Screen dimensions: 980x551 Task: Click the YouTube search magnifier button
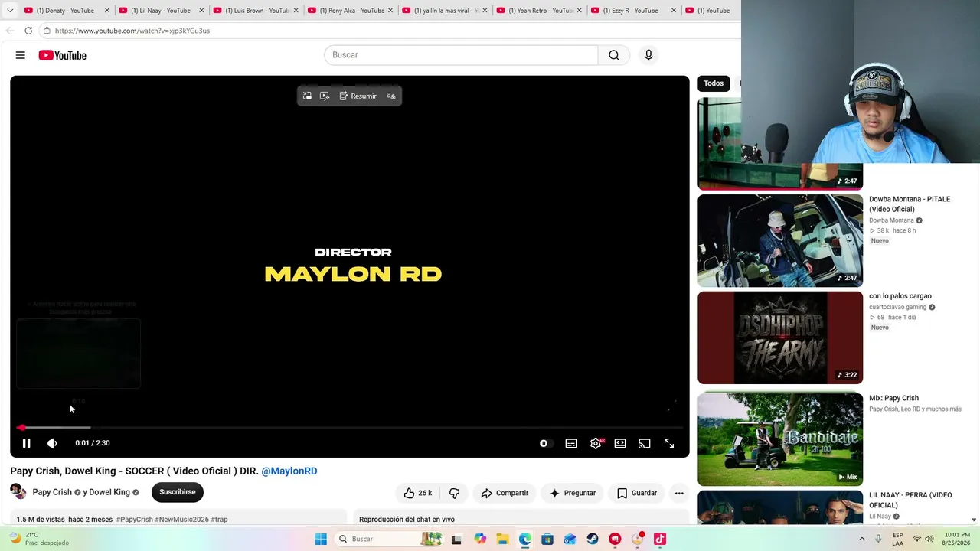coord(614,55)
